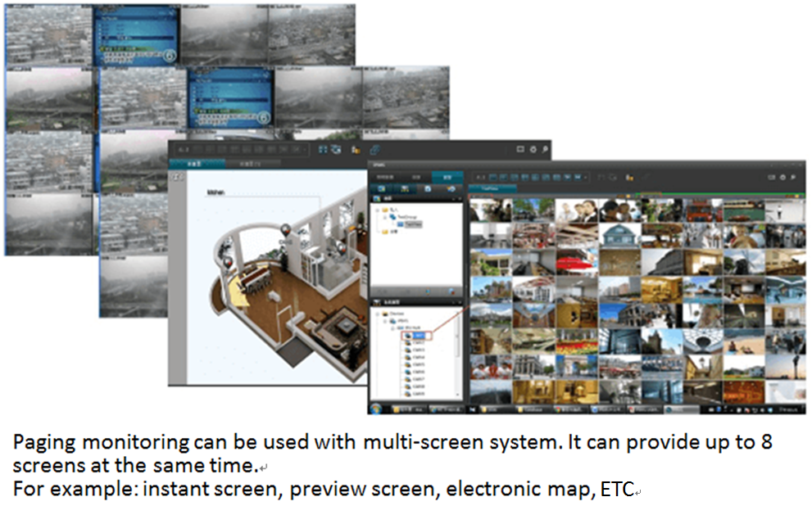Select the blue menu screen tile in the rearmost camera window
The height and width of the screenshot is (506, 812).
click(x=137, y=36)
